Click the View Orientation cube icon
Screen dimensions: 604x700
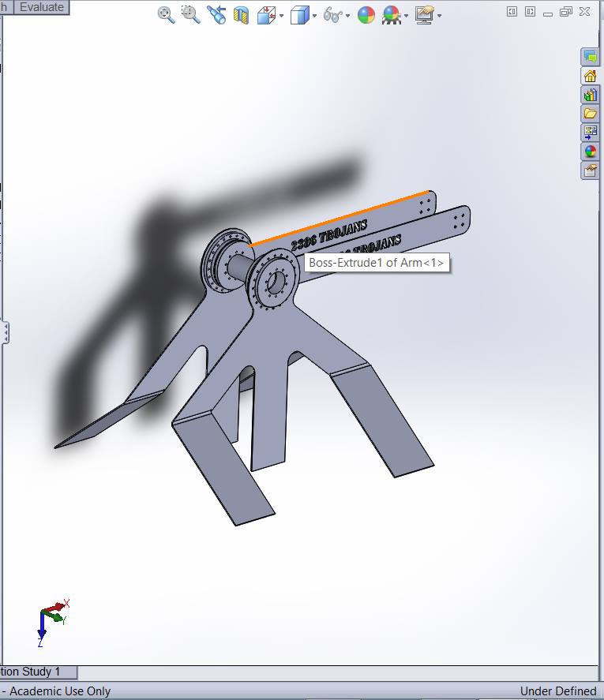(266, 15)
